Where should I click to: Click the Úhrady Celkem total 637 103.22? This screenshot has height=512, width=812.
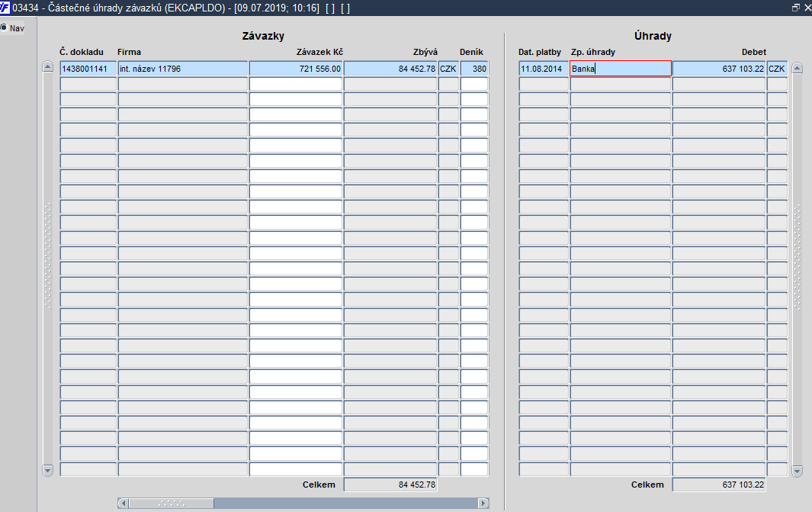point(719,485)
